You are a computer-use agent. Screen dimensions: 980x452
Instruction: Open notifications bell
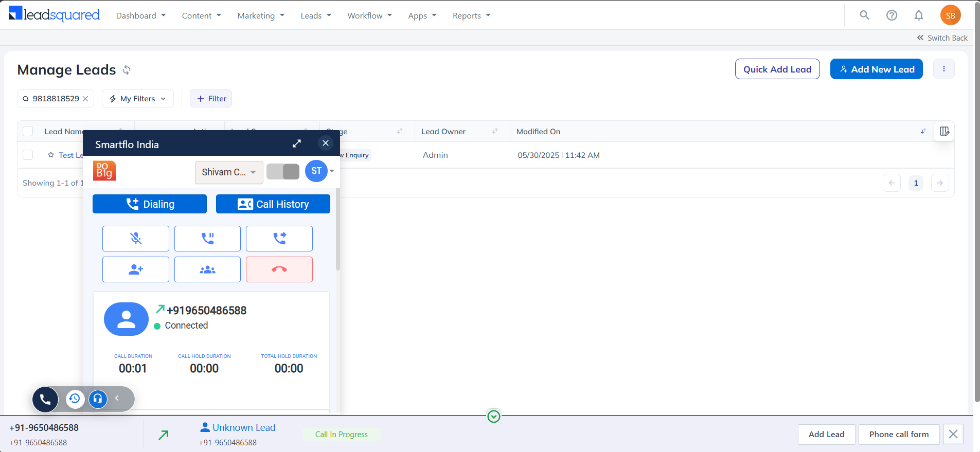(x=919, y=15)
